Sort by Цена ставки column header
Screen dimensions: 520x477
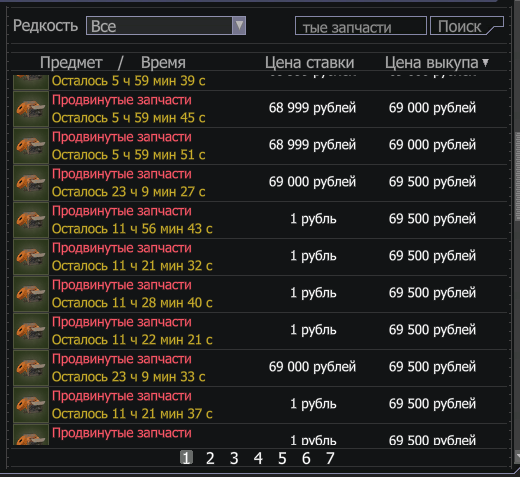pos(309,62)
